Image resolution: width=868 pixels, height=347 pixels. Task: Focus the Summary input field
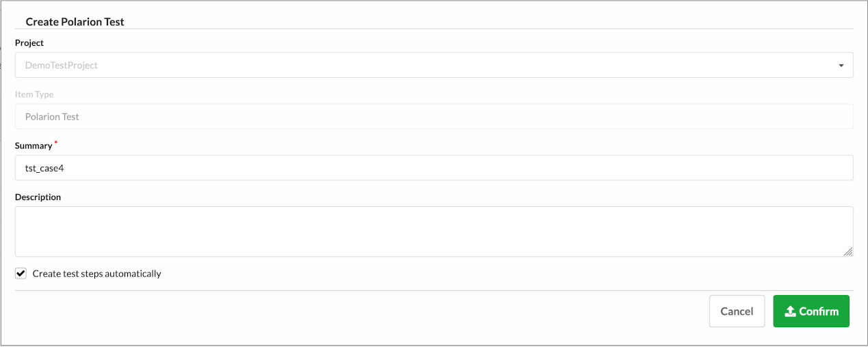coord(434,168)
